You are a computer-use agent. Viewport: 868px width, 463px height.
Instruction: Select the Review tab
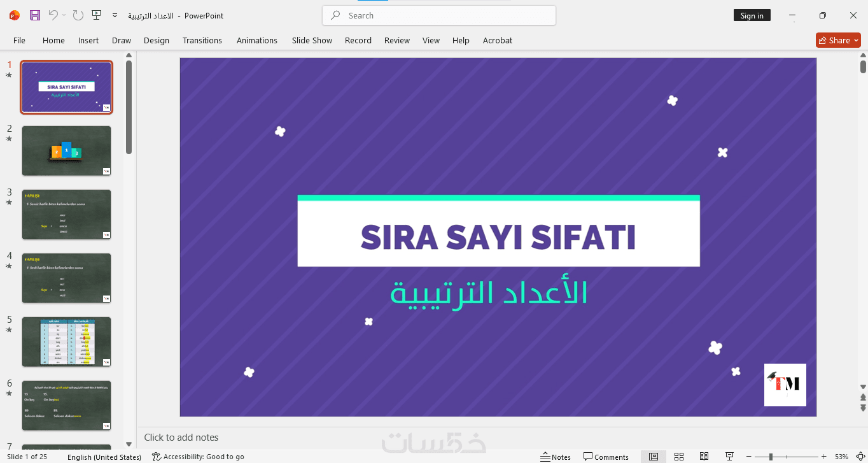[x=397, y=40]
